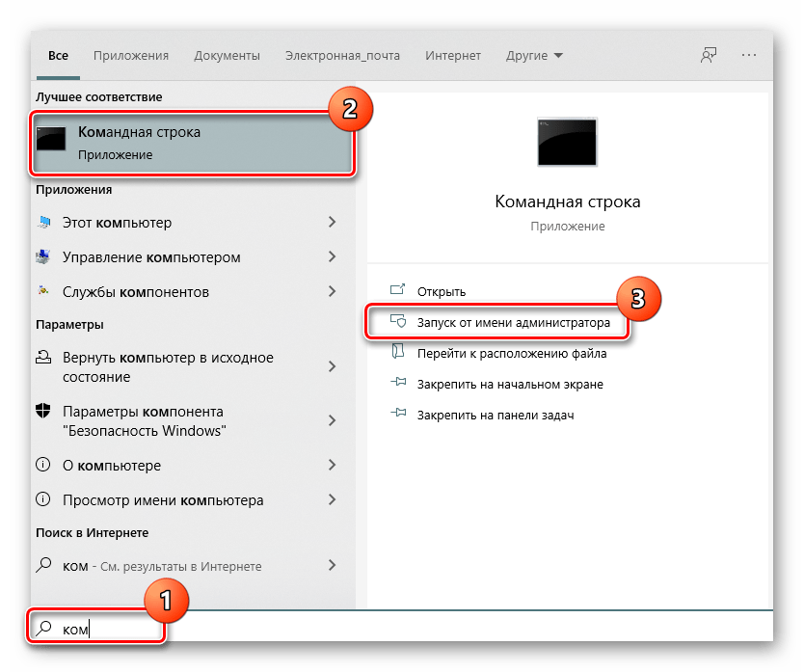Click the Службы компонентов icon
Screen dimensions: 804x672
(x=44, y=291)
